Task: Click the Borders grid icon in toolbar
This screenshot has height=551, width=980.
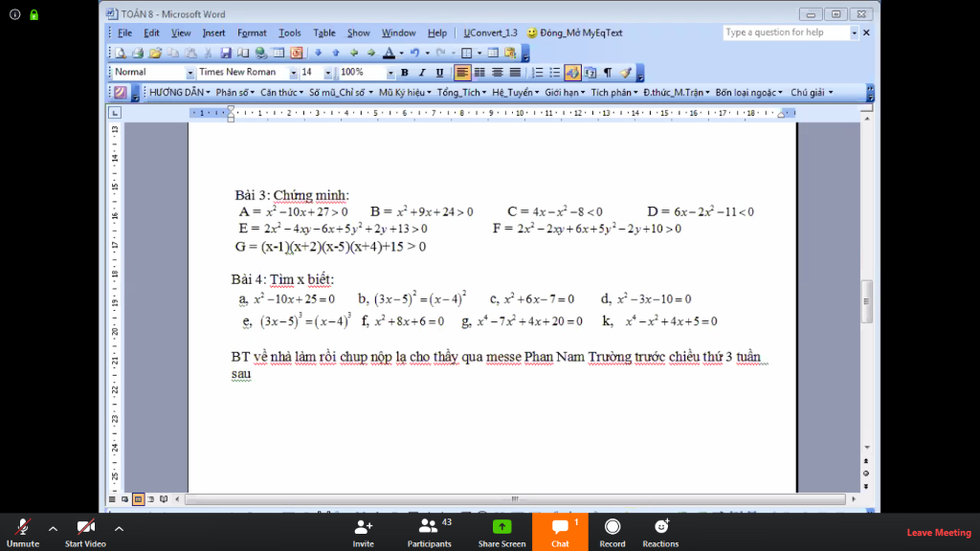Action: 466,54
